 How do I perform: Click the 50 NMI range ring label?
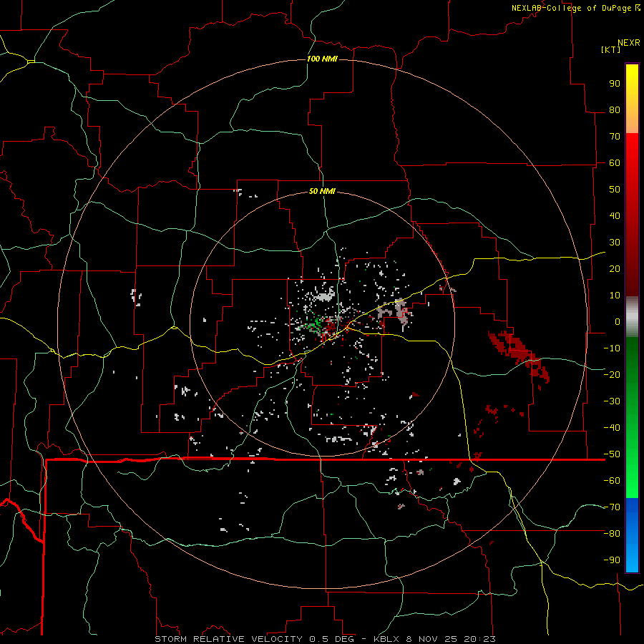[x=322, y=191]
